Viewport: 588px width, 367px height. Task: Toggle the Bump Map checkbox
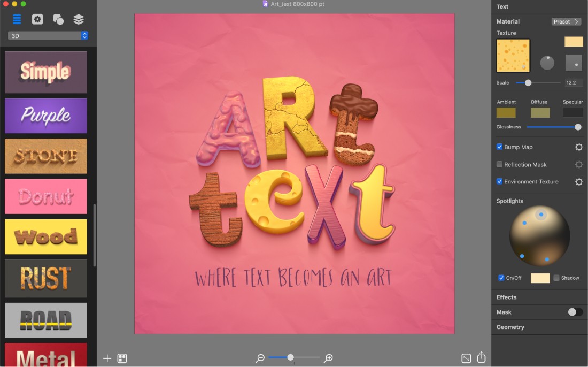499,147
